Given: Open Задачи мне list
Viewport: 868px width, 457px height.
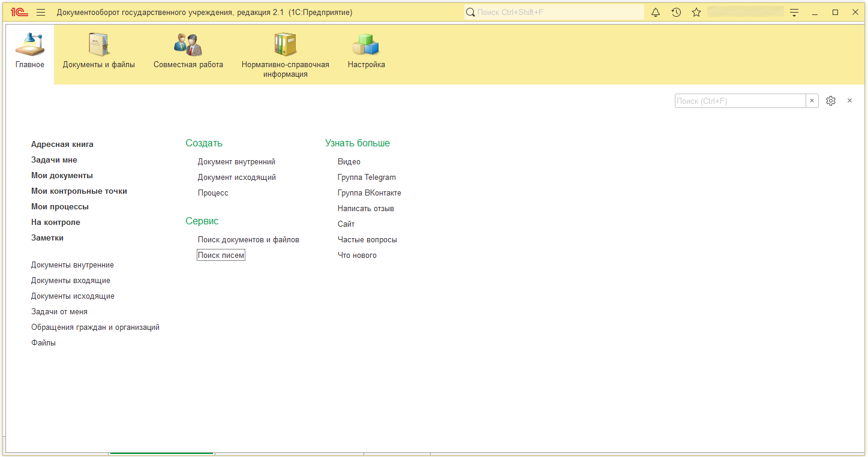Looking at the screenshot, I should 54,160.
